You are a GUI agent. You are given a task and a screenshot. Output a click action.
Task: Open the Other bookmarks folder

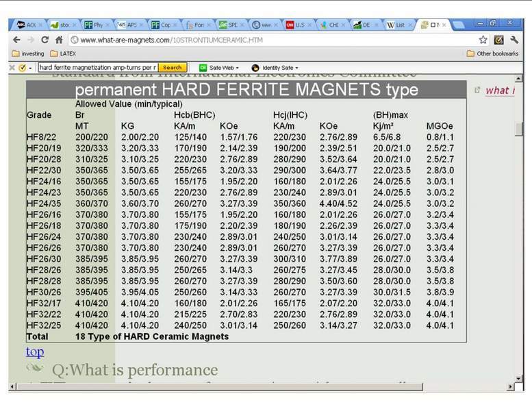point(493,53)
